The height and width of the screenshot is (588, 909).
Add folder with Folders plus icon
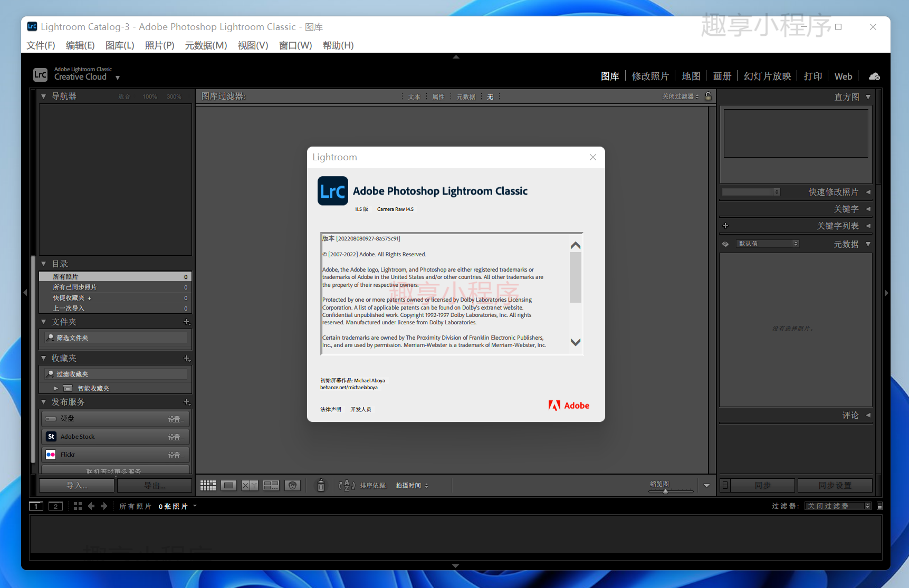186,322
